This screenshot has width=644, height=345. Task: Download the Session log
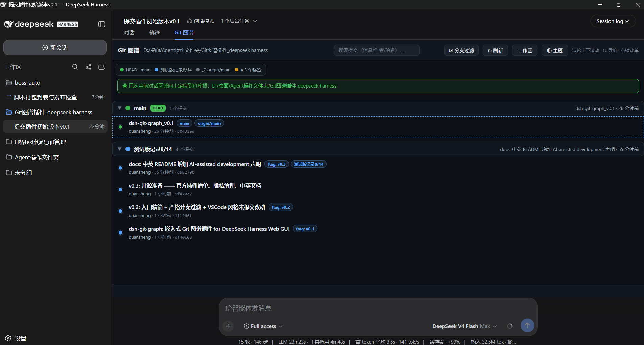(613, 21)
